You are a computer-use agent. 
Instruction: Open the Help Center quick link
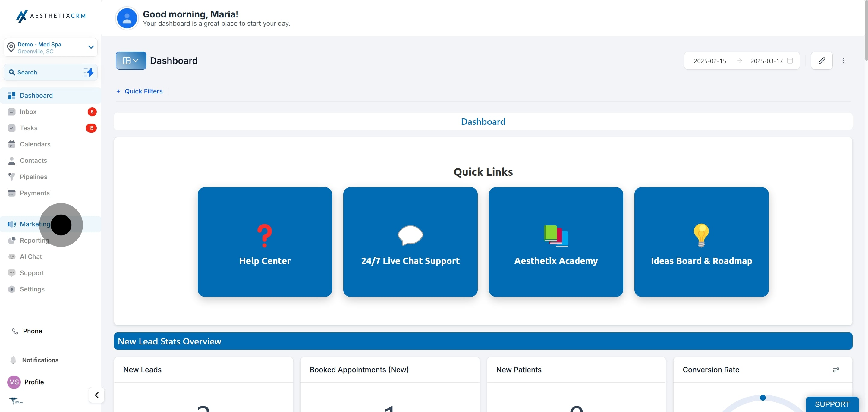[x=265, y=242]
